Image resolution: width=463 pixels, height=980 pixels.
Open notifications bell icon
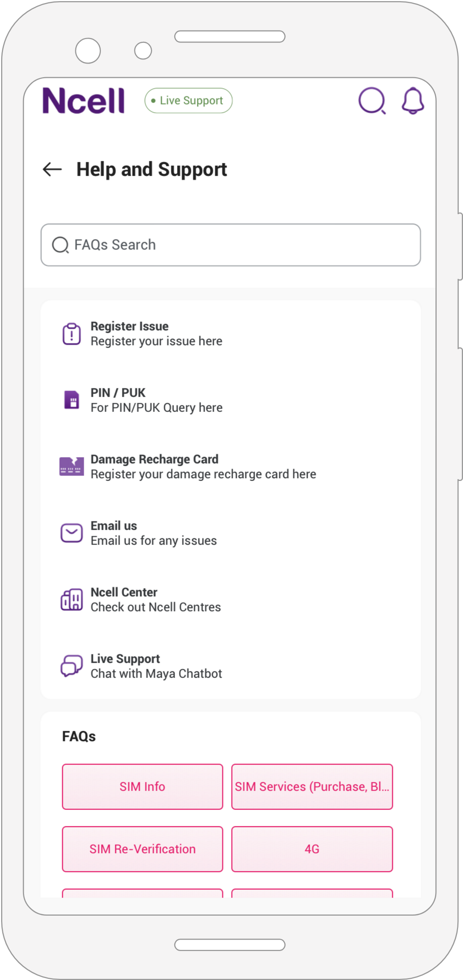tap(413, 100)
